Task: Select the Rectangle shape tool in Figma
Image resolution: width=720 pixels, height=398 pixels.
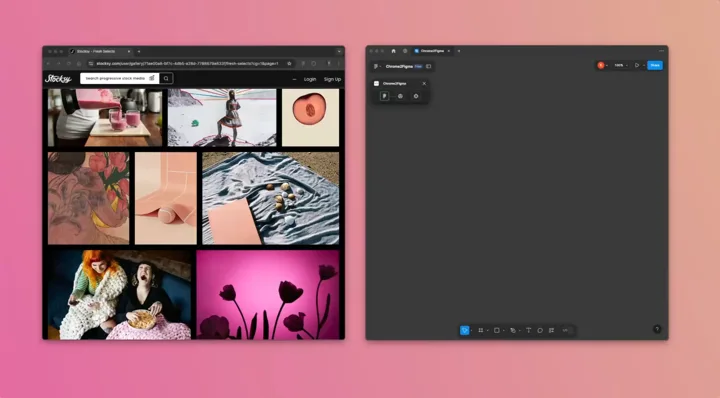Action: coord(496,330)
